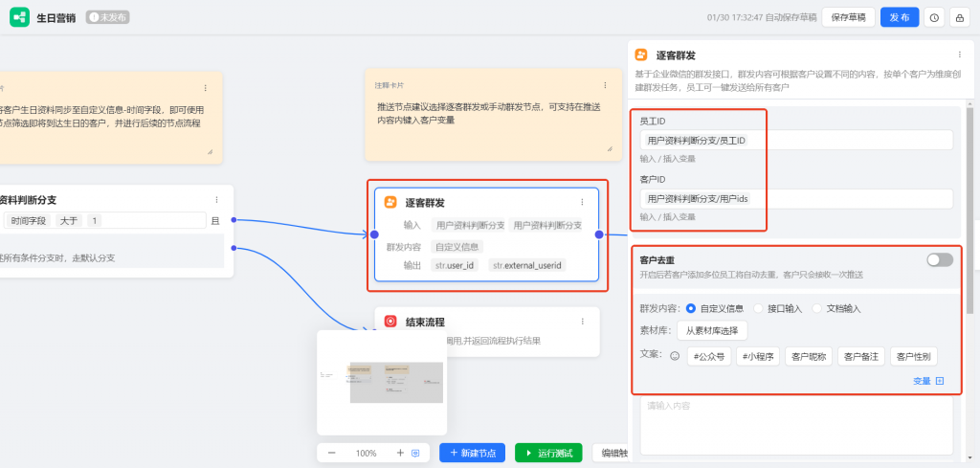Click the 变量 insert plus icon
Screen dimensions: 980x468
940,381
